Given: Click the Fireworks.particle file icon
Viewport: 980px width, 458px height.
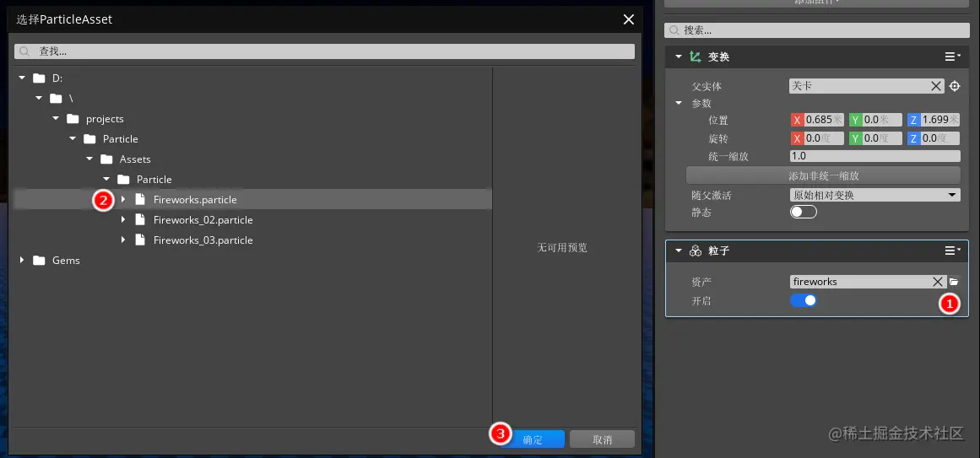Looking at the screenshot, I should [x=141, y=199].
